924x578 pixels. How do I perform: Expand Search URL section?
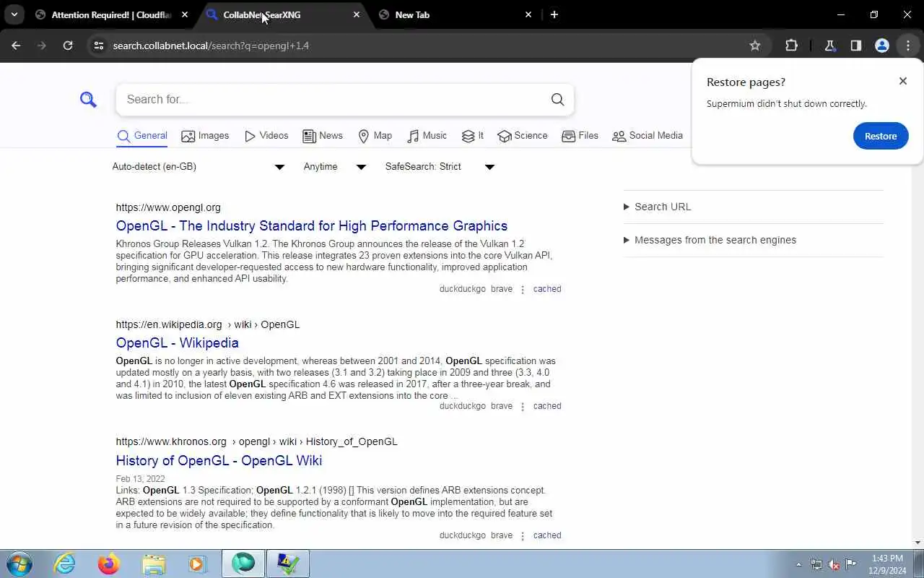tap(657, 207)
